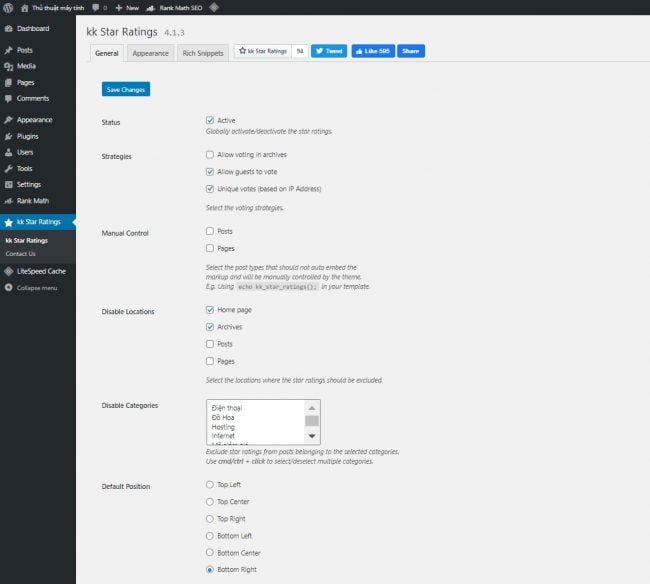Click the plus New icon in admin bar
Image resolution: width=650 pixels, height=584 pixels.
[119, 7]
